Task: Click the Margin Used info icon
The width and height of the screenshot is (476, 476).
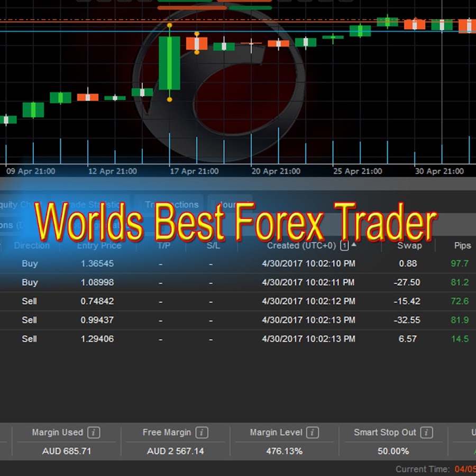Action: (x=94, y=432)
